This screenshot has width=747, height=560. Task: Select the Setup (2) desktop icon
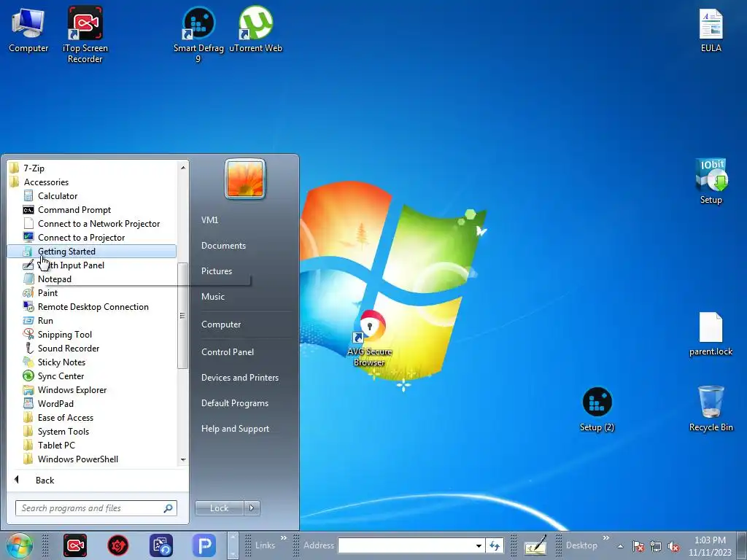(x=597, y=410)
